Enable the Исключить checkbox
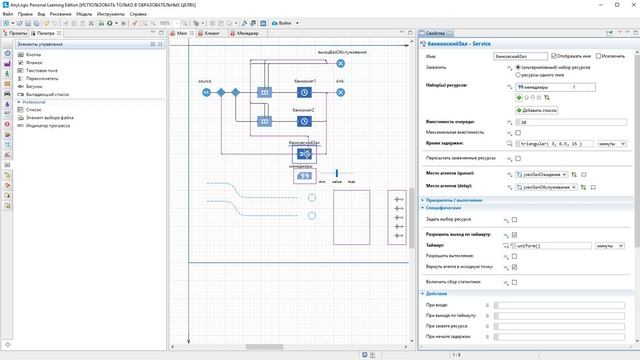Screen dimensions: 640x360 [598, 56]
